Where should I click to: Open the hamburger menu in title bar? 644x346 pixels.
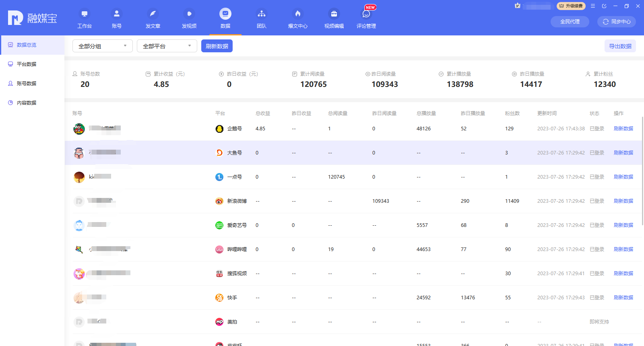pyautogui.click(x=593, y=6)
